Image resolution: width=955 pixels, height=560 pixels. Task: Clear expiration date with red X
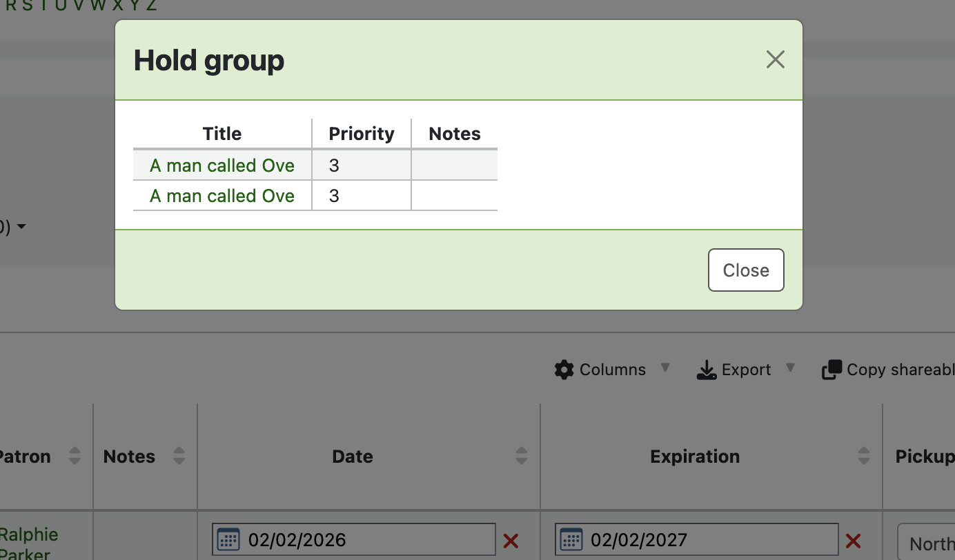click(853, 541)
